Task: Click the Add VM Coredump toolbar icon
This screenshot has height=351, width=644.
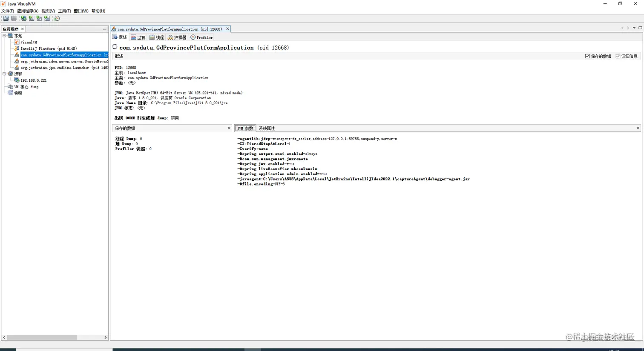Action: coord(39,18)
